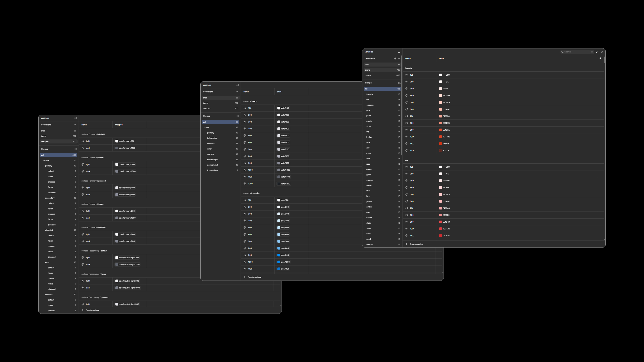Image resolution: width=644 pixels, height=362 pixels.
Task: Select secondary group in mapped sidebar
Action: (59, 198)
